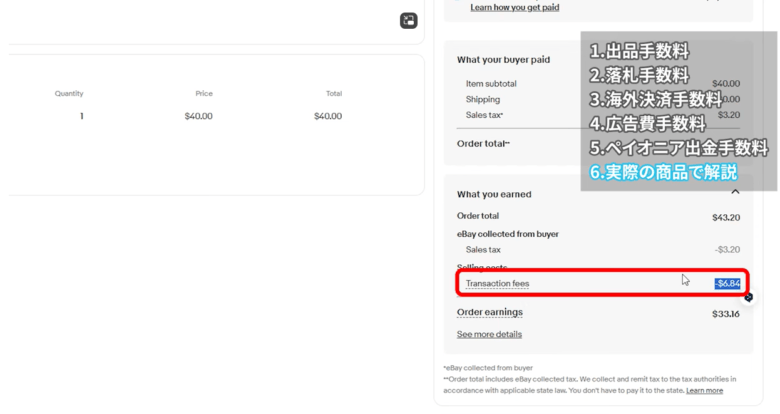Click the -$3.20 sales tax amount
Screen dimensions: 780x414
(x=726, y=250)
